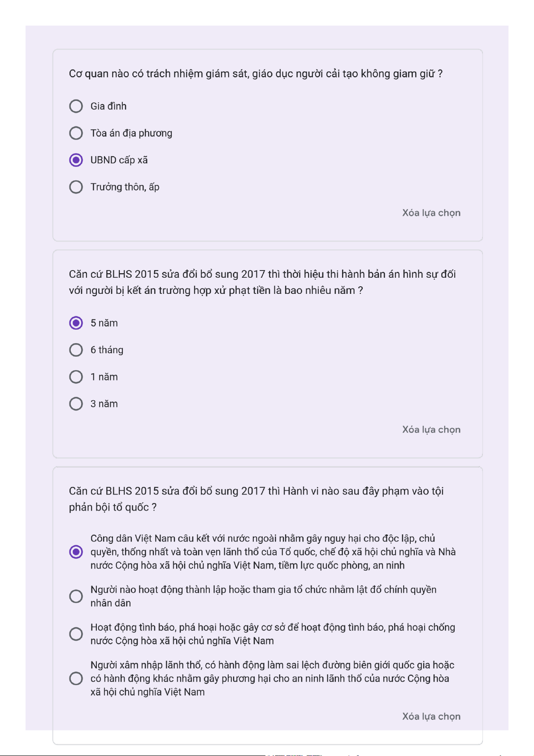Choose 'Tòa án địa phương' answer
The height and width of the screenshot is (756, 534).
click(76, 133)
